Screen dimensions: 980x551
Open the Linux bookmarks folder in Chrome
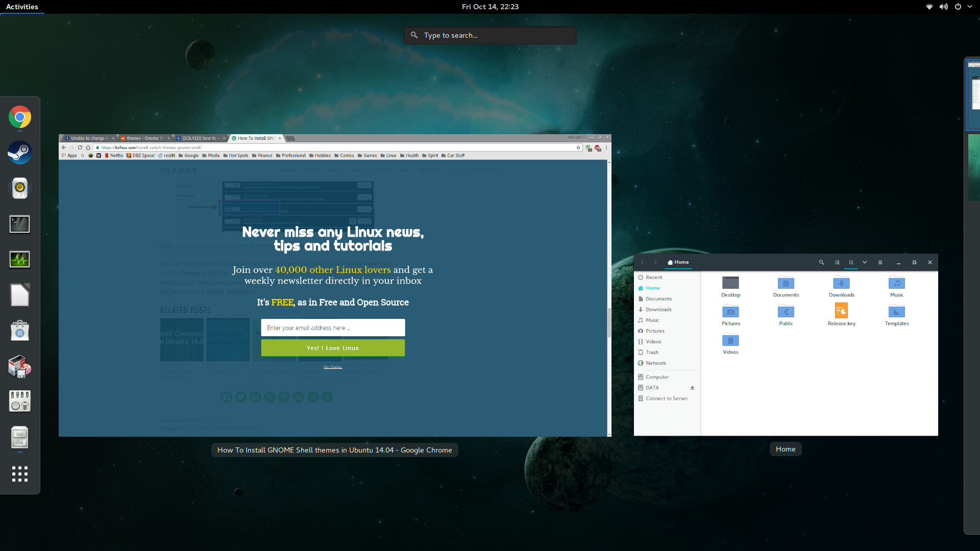pyautogui.click(x=388, y=156)
